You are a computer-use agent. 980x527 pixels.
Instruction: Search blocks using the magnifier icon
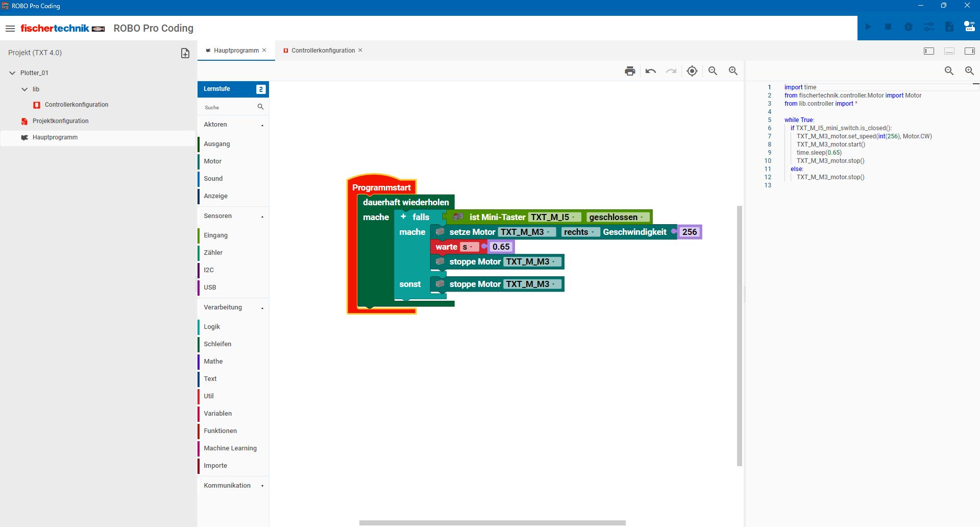pos(260,107)
